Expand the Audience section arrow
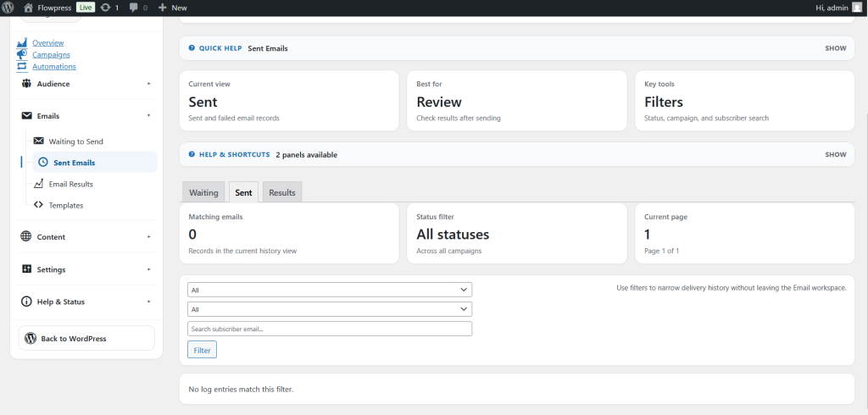 pos(149,84)
